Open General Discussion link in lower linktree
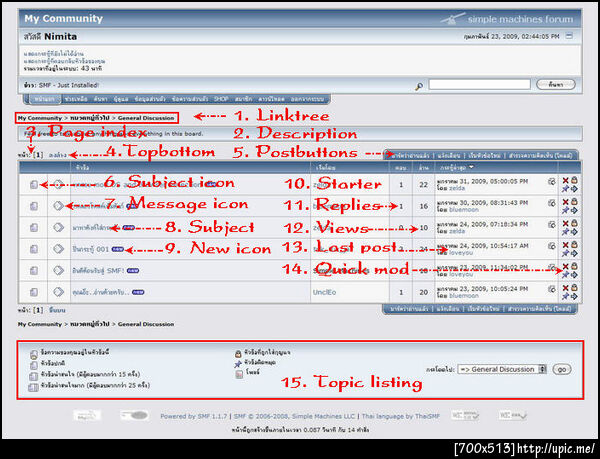This screenshot has width=600, height=459. (x=146, y=324)
